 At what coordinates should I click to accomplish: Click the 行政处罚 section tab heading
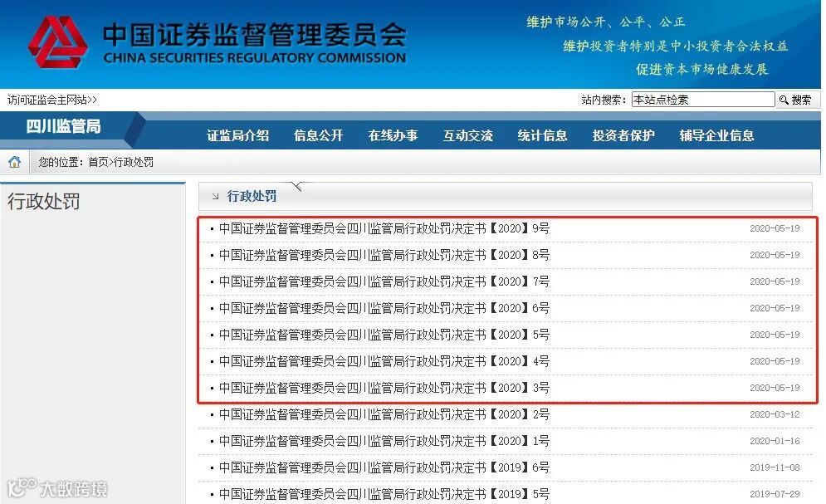pyautogui.click(x=252, y=197)
